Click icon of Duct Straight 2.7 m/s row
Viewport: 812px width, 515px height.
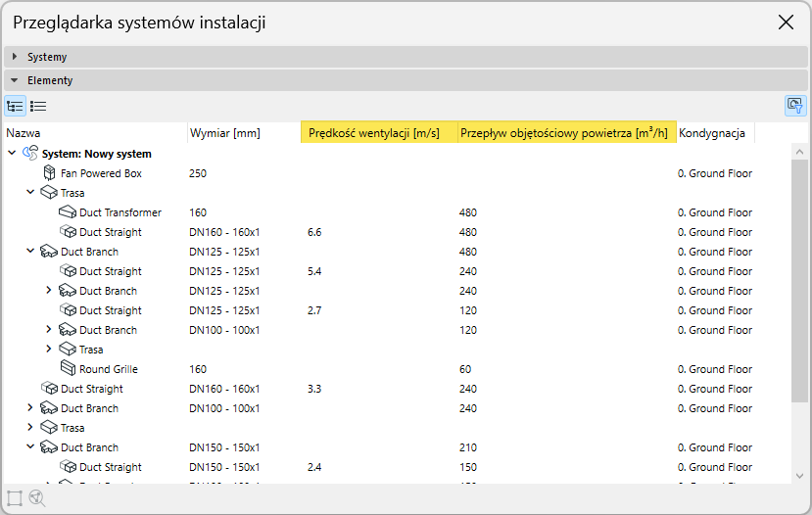tap(68, 310)
